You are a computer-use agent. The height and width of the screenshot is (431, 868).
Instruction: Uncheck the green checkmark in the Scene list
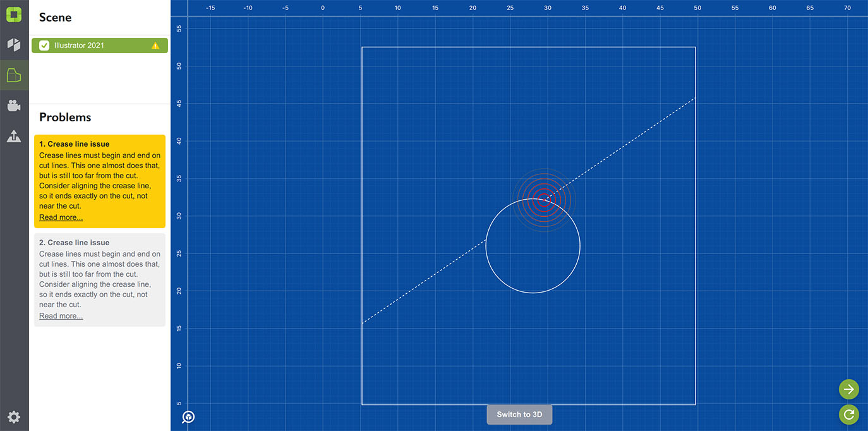pos(44,45)
